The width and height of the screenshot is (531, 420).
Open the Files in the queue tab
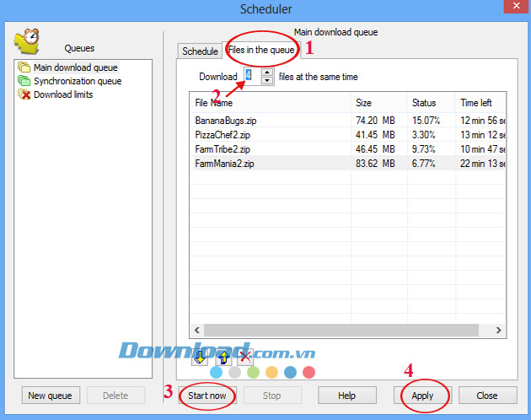pyautogui.click(x=261, y=50)
